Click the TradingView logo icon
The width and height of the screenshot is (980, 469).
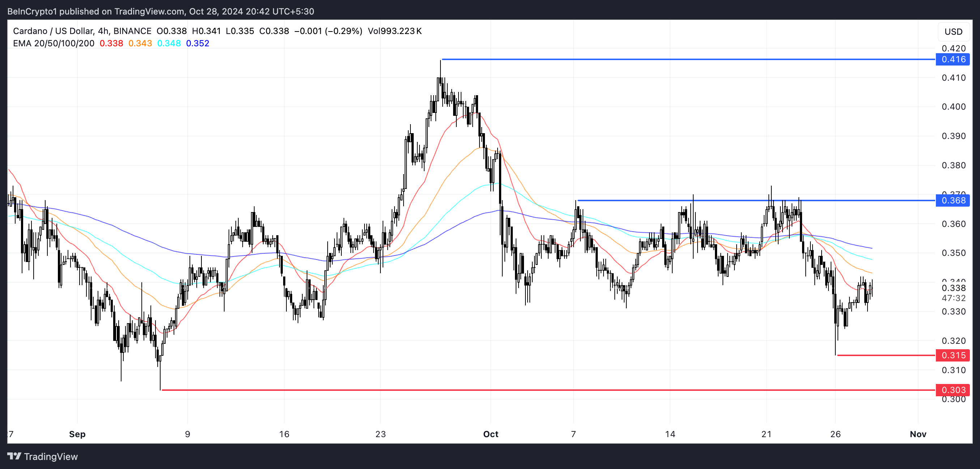tap(14, 456)
